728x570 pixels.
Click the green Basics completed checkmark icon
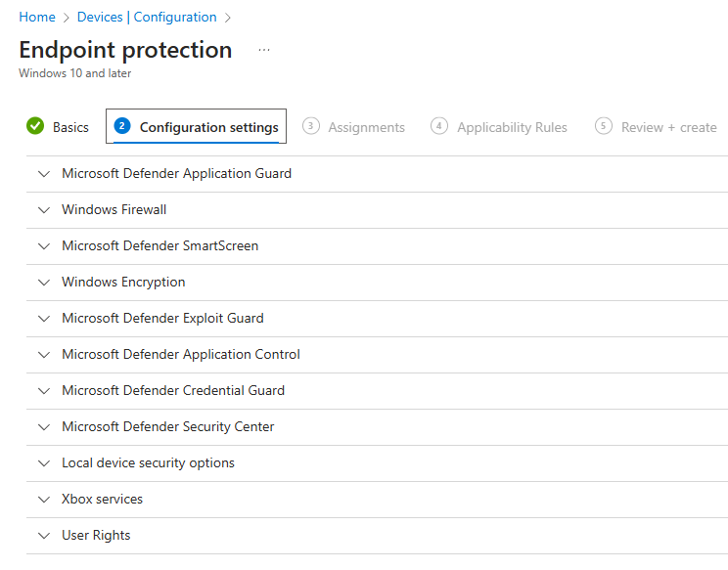(35, 126)
